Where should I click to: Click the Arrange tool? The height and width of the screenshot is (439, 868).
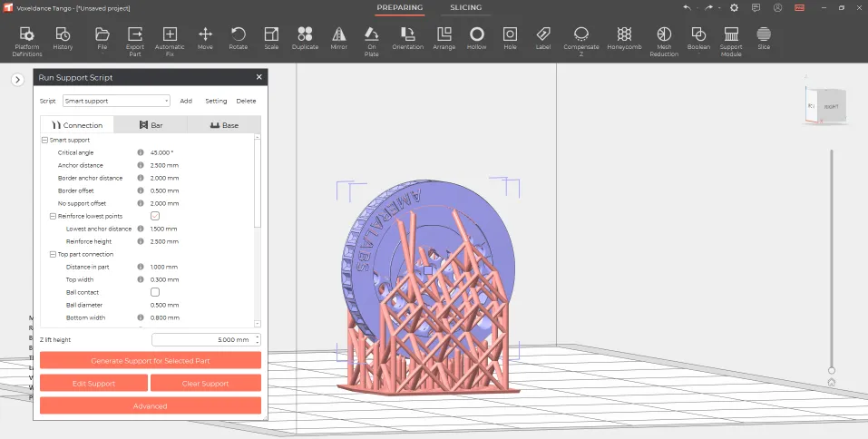(444, 39)
